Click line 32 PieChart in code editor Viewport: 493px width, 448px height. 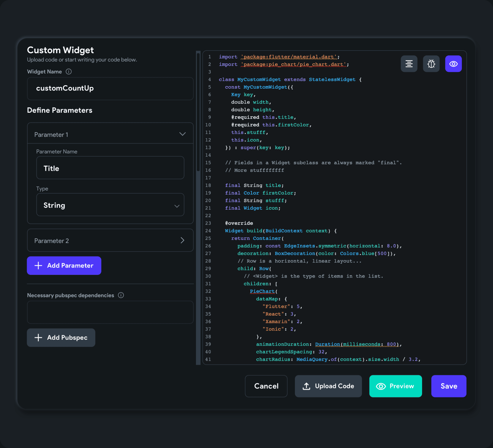(262, 291)
